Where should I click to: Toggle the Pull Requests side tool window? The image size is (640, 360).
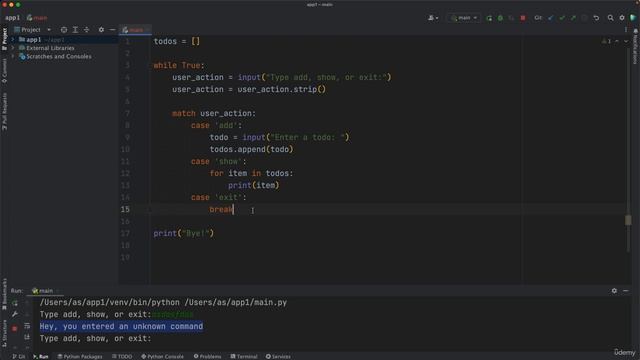click(x=4, y=111)
